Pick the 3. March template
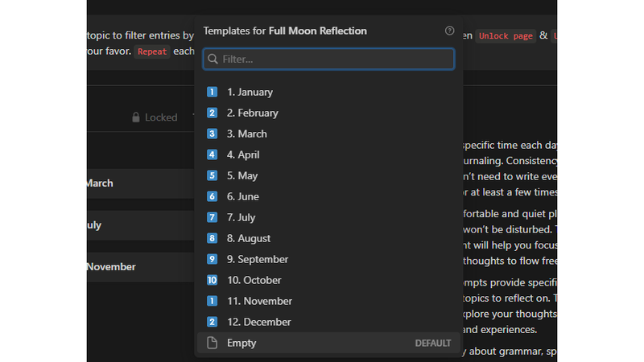The width and height of the screenshot is (644, 362). (x=328, y=134)
